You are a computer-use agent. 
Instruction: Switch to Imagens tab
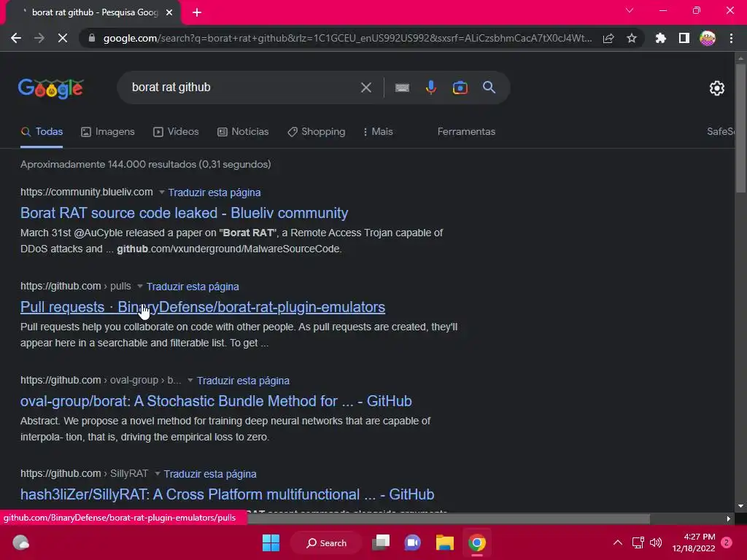108,132
